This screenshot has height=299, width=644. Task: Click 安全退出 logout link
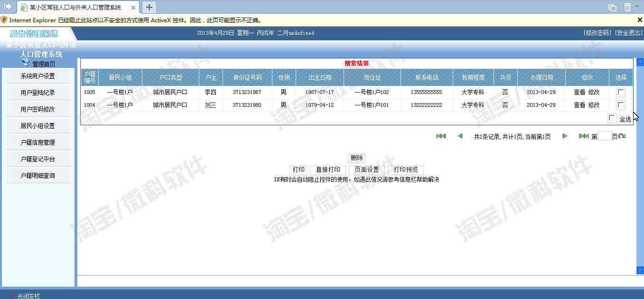(628, 33)
